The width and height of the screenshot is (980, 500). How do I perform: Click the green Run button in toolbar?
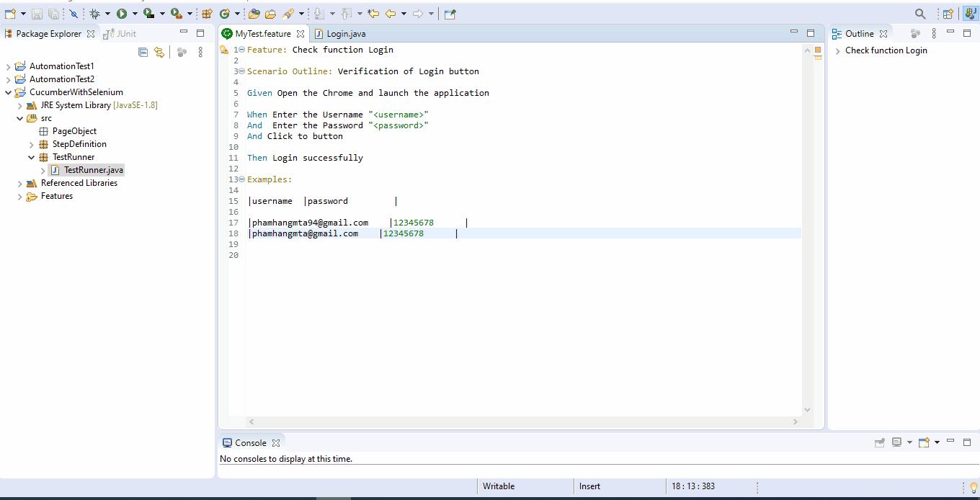122,14
